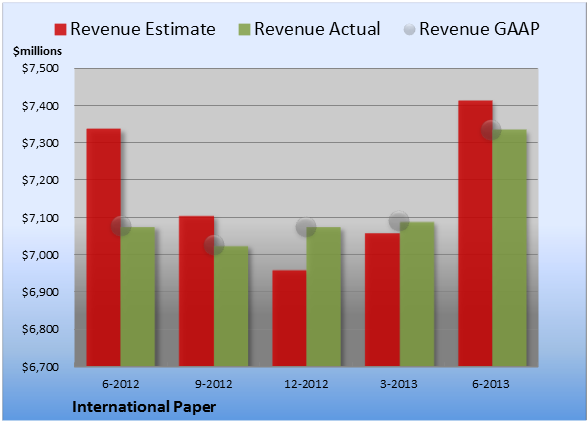This screenshot has width=588, height=422.
Task: Click the GAAP marker for 9-2012
Action: tap(214, 245)
